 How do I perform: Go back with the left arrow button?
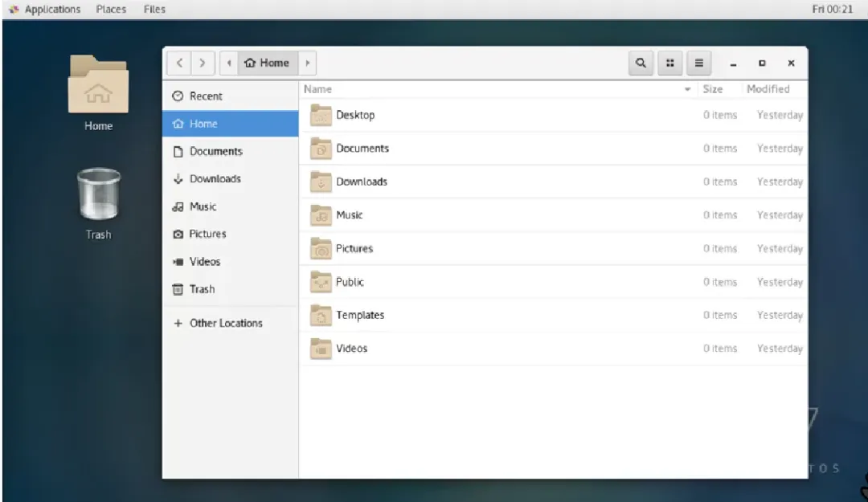[179, 63]
